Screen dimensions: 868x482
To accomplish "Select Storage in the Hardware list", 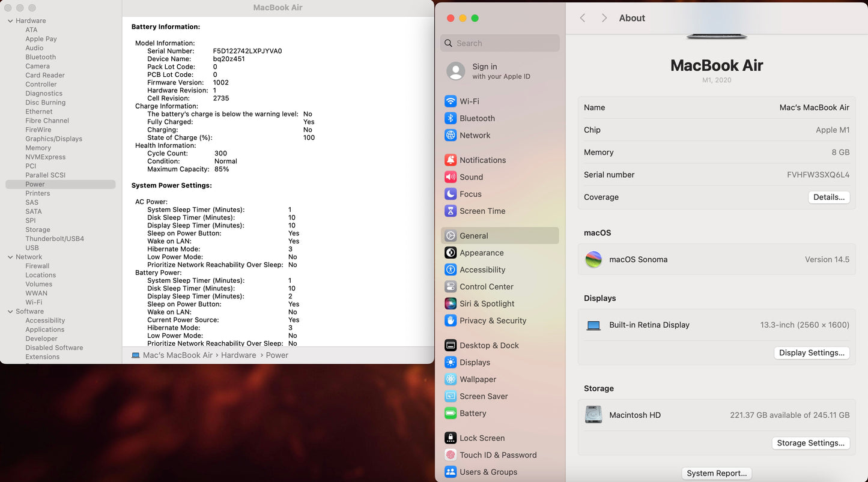I will [x=38, y=229].
